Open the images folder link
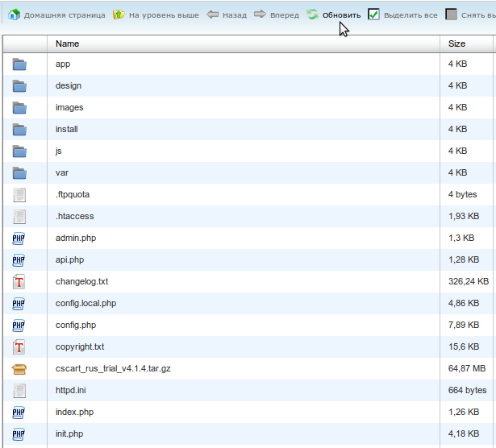Image resolution: width=496 pixels, height=448 pixels. click(x=69, y=107)
